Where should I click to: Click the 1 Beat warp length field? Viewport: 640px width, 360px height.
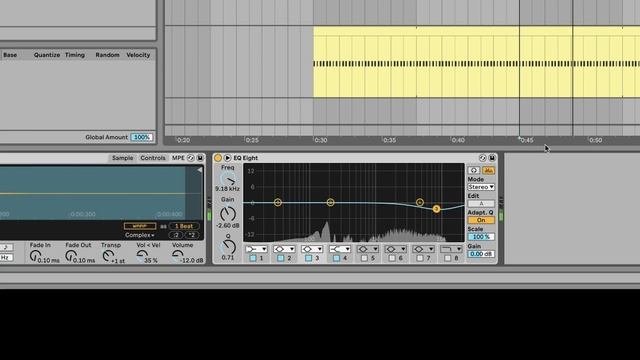click(184, 226)
